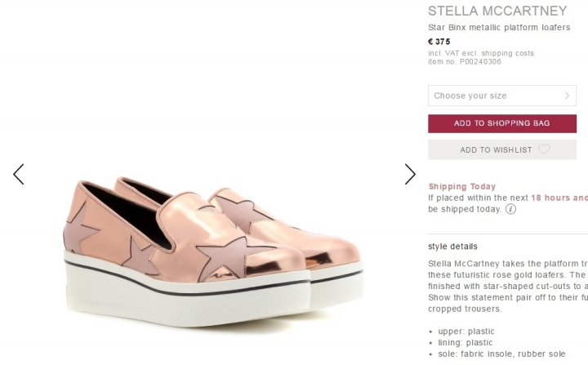588x365 pixels.
Task: Click the upper: plastic bullet point
Action: click(x=465, y=332)
